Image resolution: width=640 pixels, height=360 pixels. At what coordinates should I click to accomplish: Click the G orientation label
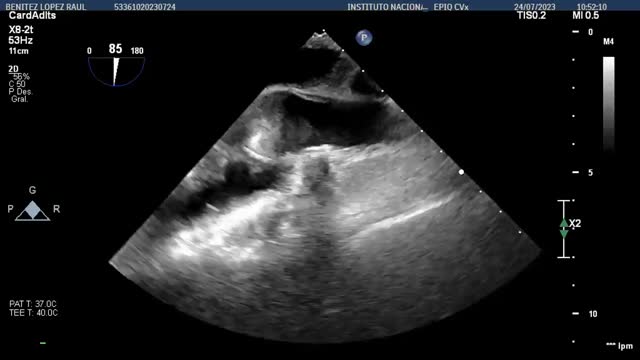point(32,190)
